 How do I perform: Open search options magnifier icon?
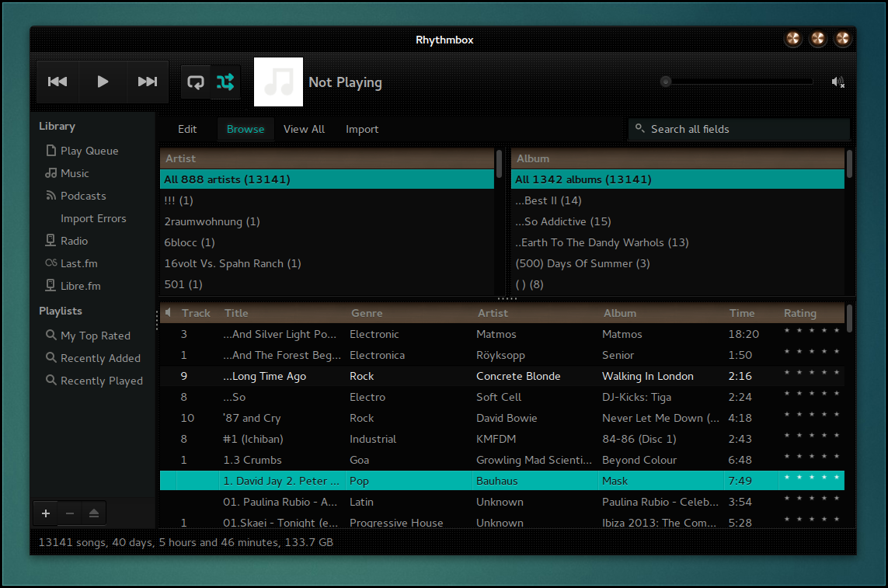639,129
